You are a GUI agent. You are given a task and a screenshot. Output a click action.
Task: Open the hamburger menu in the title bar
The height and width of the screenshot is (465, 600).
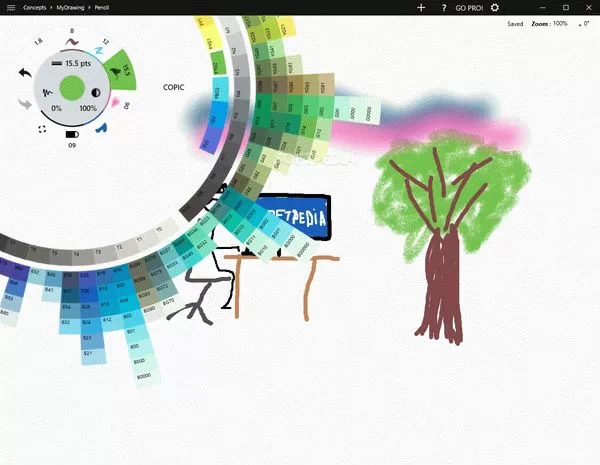(11, 8)
